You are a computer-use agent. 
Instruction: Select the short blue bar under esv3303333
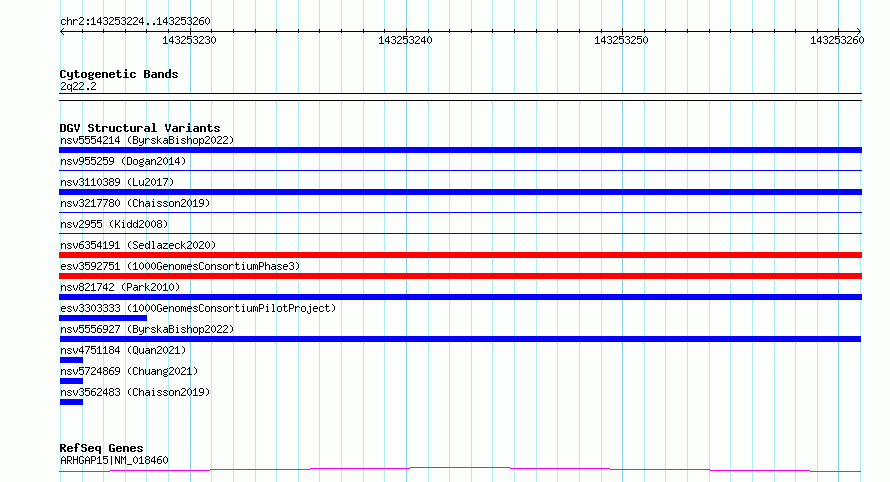coord(103,318)
